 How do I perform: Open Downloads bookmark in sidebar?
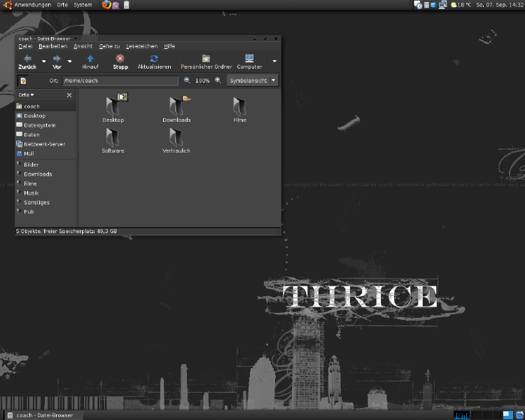[x=45, y=174]
